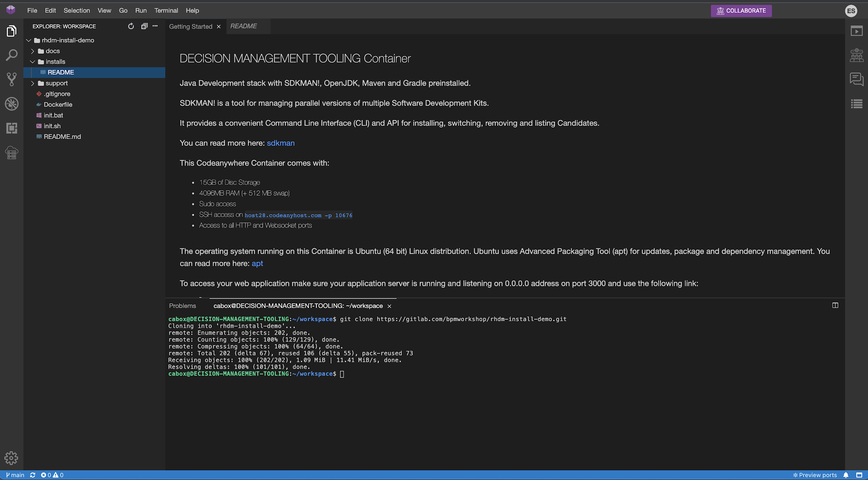
Task: Open the Help menu
Action: tap(192, 11)
